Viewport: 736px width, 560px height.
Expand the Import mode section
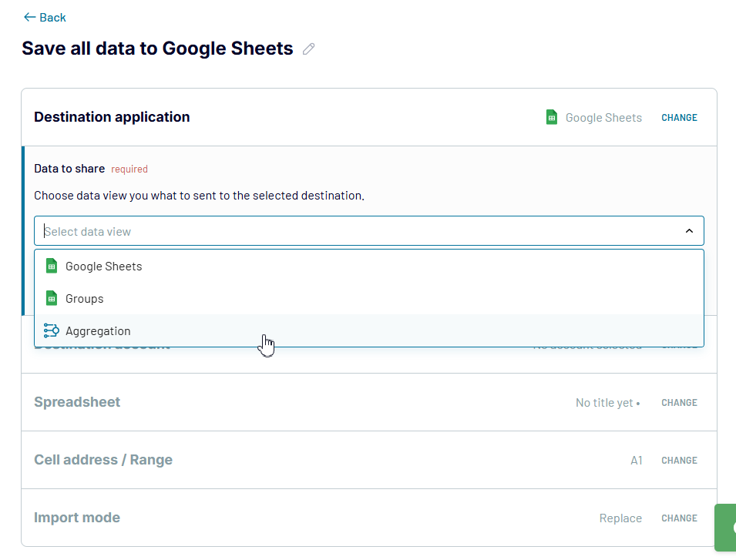(x=77, y=518)
